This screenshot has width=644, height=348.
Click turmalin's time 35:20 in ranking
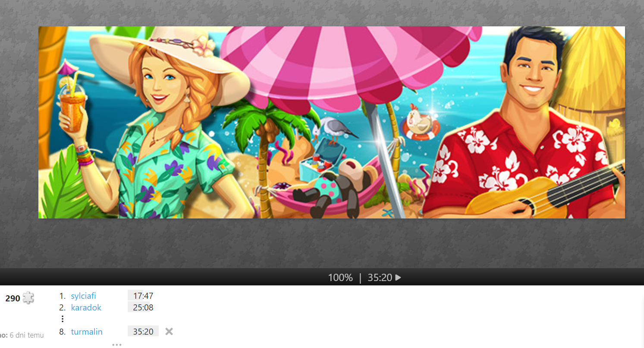click(143, 332)
